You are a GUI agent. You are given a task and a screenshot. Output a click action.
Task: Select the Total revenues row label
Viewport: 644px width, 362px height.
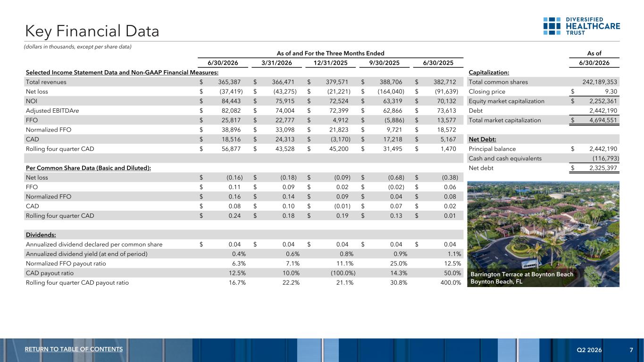click(46, 82)
